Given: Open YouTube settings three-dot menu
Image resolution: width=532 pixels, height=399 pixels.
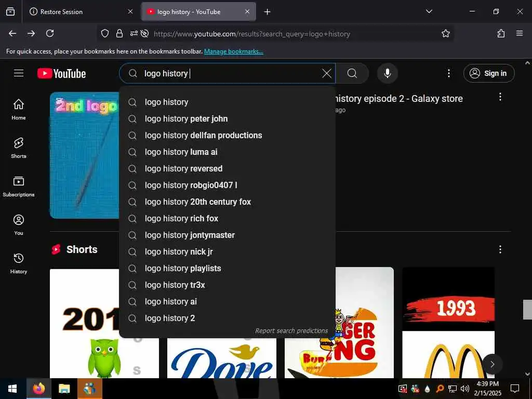Looking at the screenshot, I should pos(448,73).
